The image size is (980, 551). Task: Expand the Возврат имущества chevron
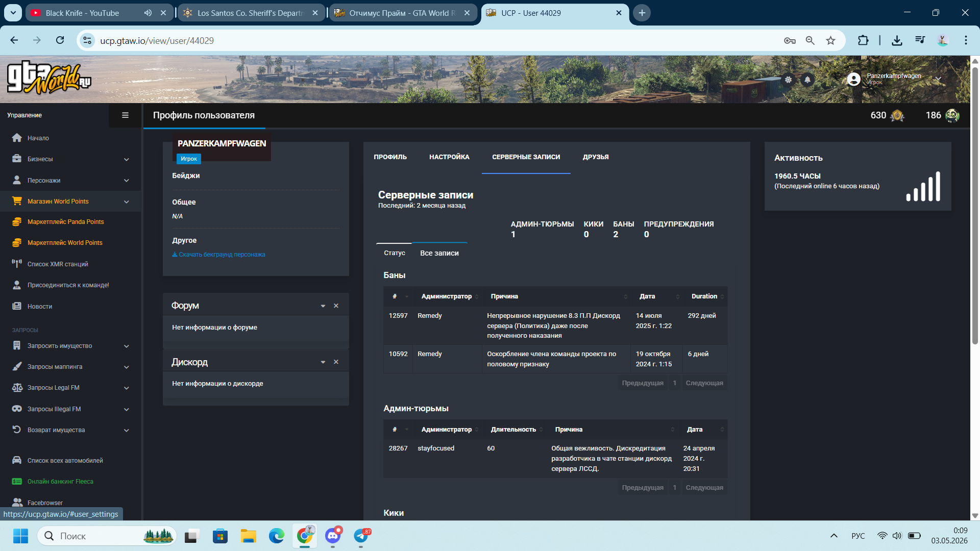click(126, 430)
